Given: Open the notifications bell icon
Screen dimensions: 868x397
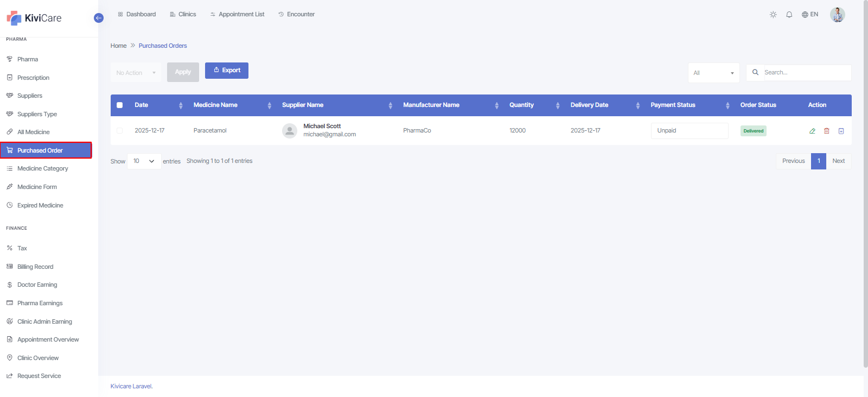Looking at the screenshot, I should point(789,15).
